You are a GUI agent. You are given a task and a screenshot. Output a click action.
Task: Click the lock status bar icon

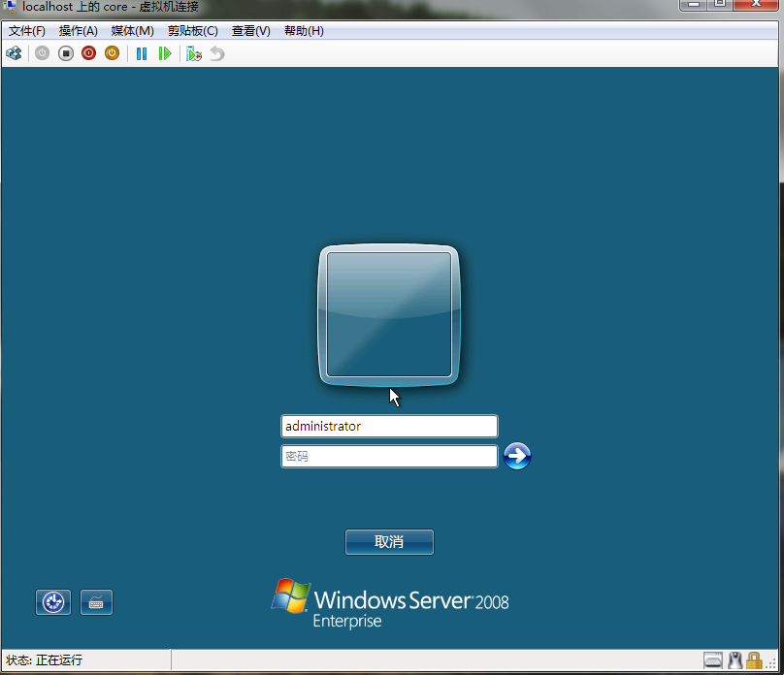coord(754,660)
